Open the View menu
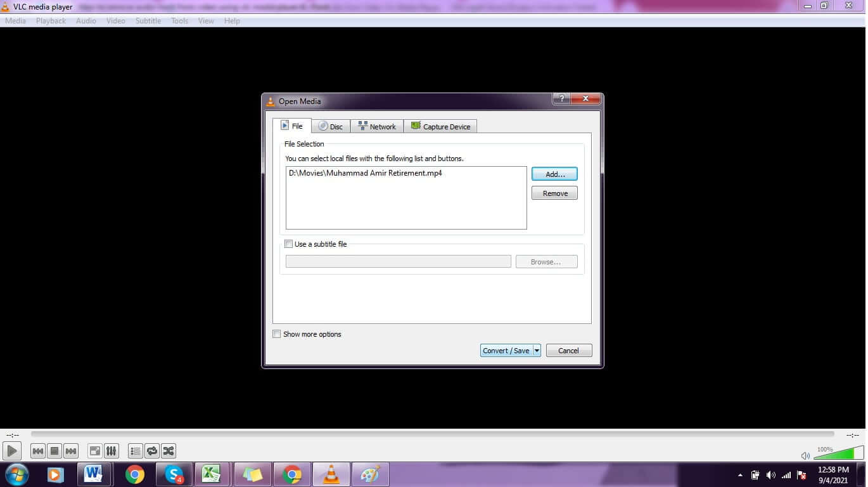 206,21
